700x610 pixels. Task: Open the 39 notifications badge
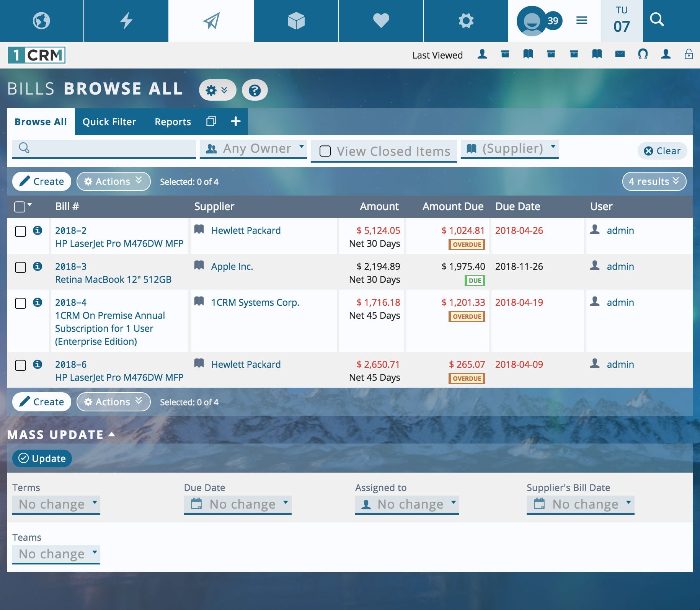pyautogui.click(x=553, y=21)
